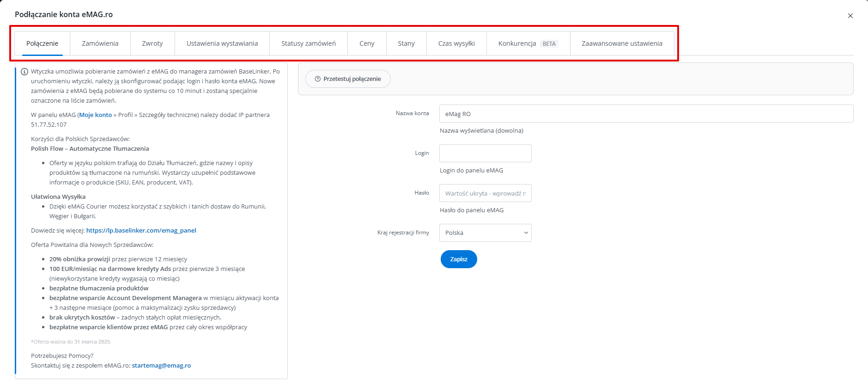This screenshot has height=381, width=868.
Task: Open the Ceny tab
Action: [367, 43]
